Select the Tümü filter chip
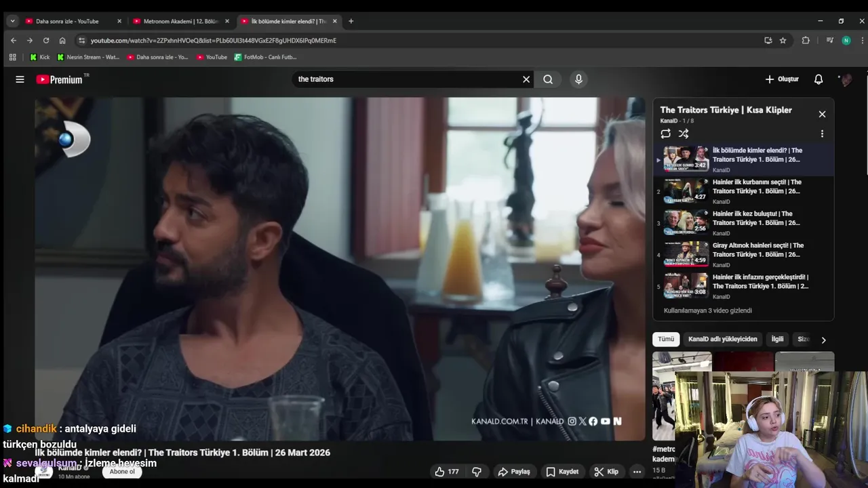Viewport: 868px width, 488px height. point(666,339)
